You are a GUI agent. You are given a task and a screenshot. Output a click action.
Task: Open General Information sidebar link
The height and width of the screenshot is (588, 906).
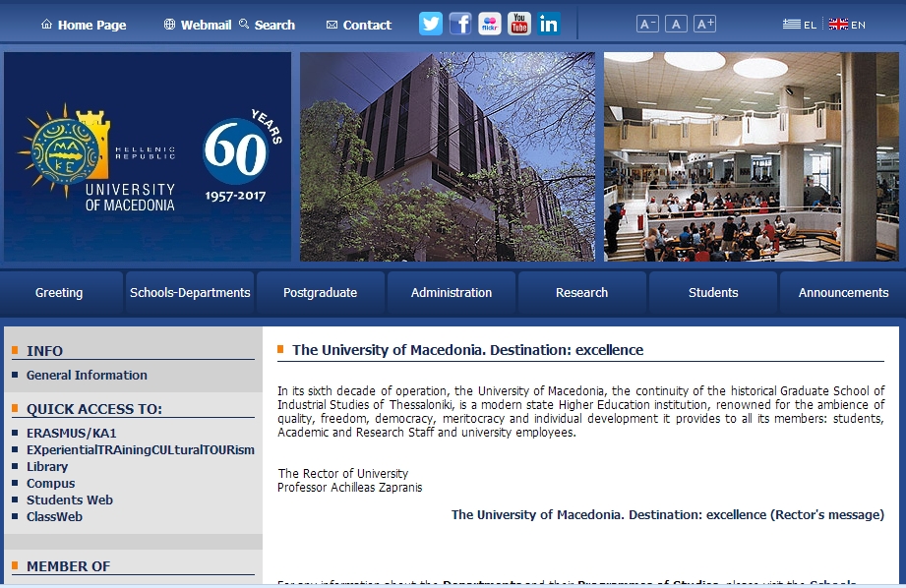click(87, 376)
